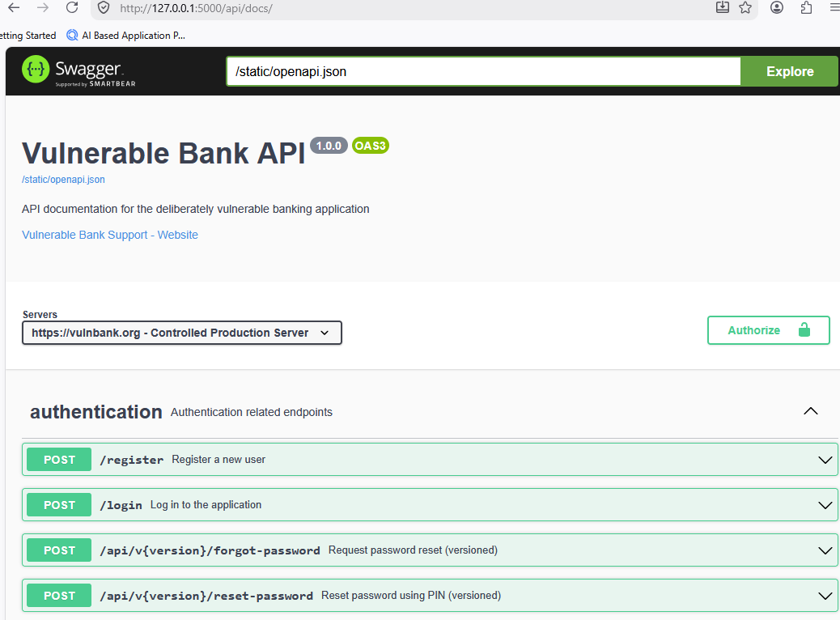Bookmark this page with the star icon
The image size is (840, 620).
tap(745, 7)
